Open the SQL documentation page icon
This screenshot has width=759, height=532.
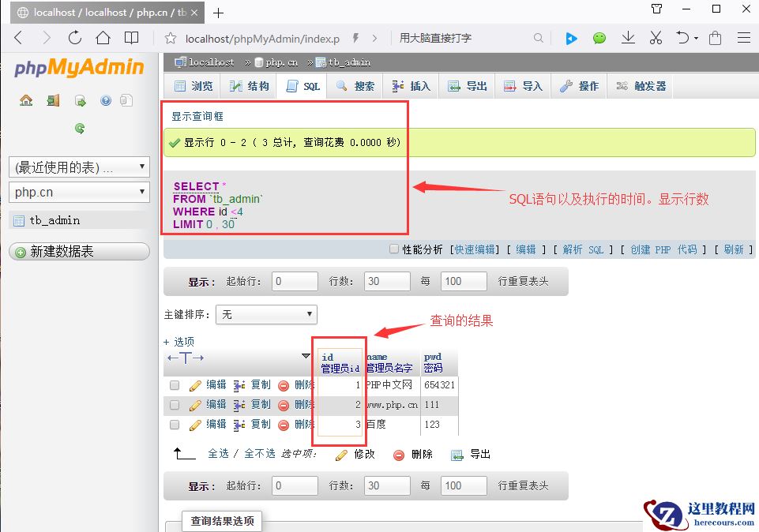[126, 100]
